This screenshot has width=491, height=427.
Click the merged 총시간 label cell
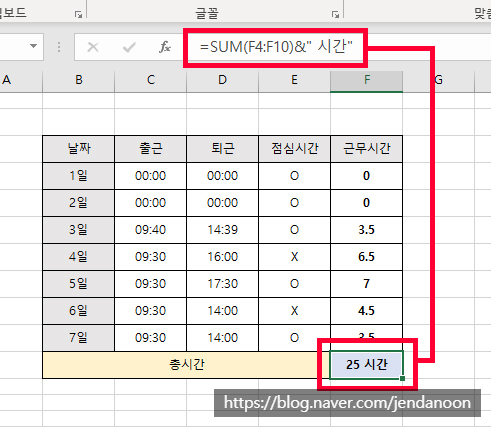click(187, 365)
